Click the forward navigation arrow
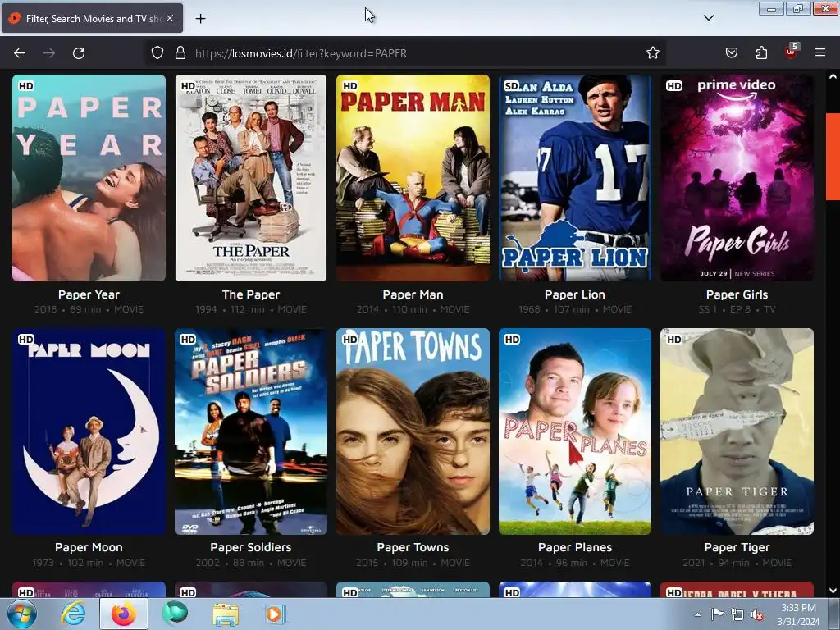840x630 pixels. point(49,53)
